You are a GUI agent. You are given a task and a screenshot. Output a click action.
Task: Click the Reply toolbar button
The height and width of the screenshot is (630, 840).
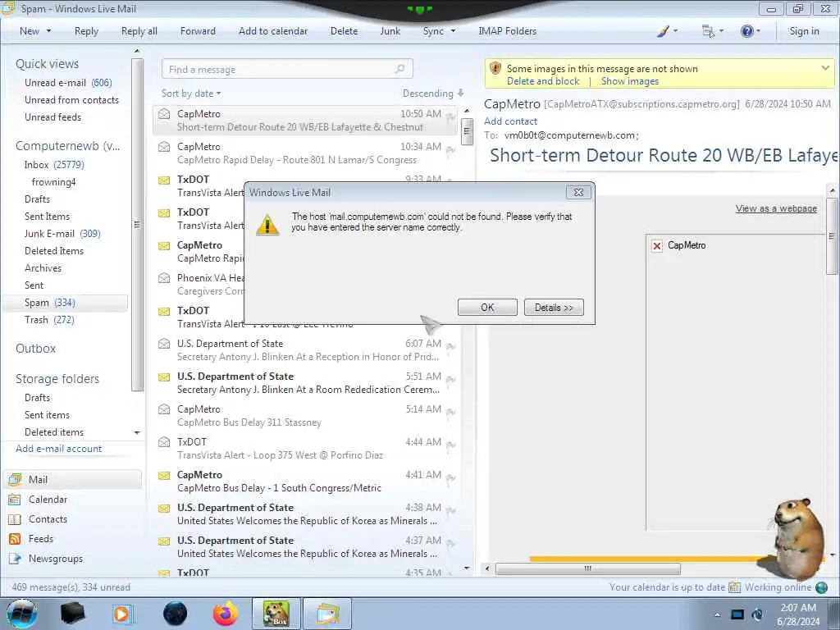(86, 31)
